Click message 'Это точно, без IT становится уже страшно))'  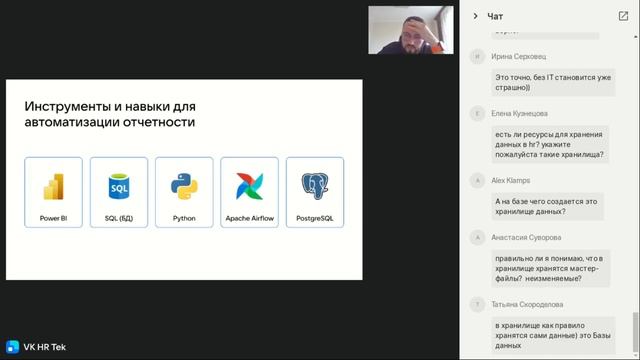click(x=553, y=82)
